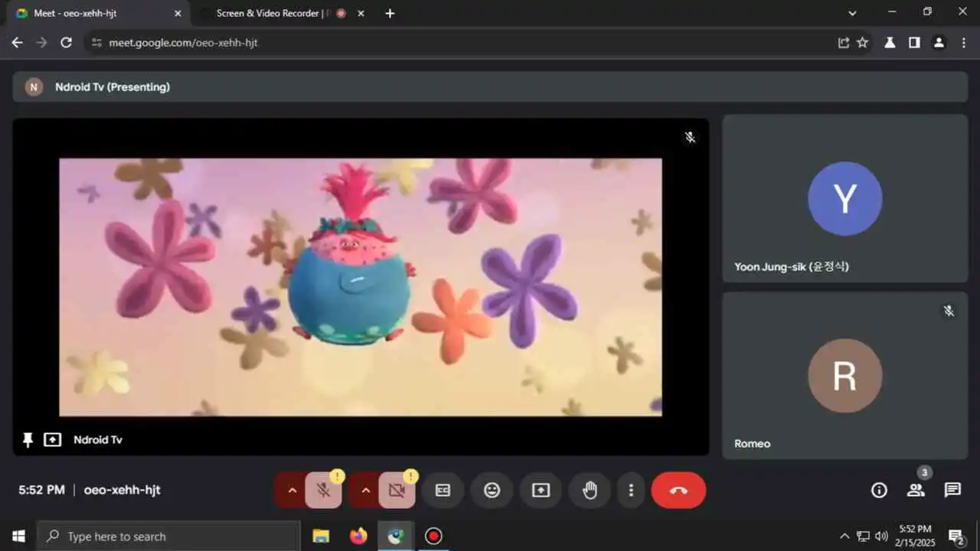980x551 pixels.
Task: Show hidden system tray icons
Action: [x=844, y=536]
